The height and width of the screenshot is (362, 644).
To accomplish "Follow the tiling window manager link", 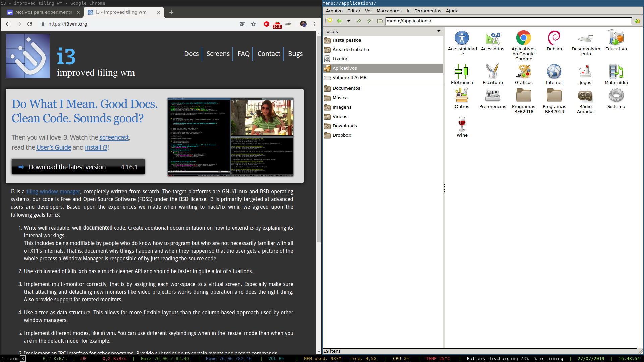I will coord(53,192).
